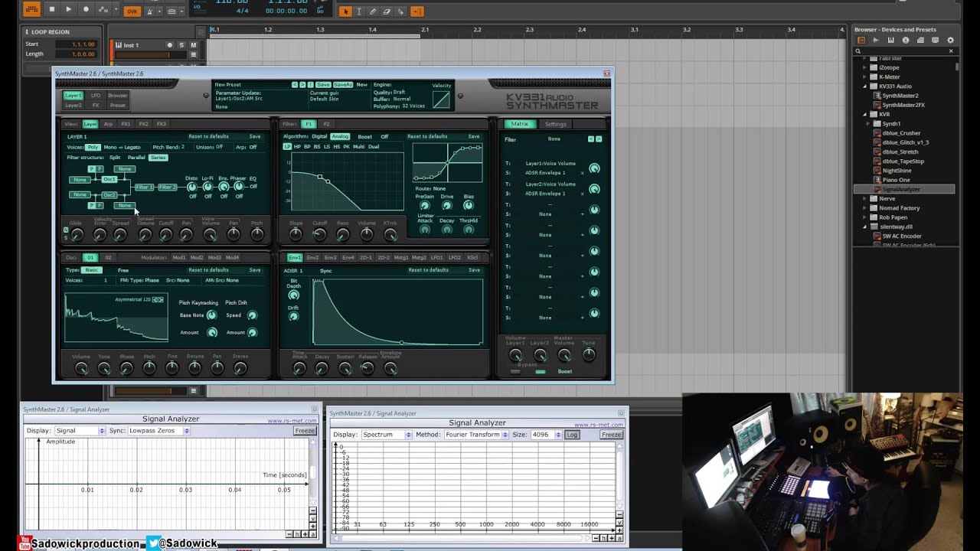Switch to the F2 filter tab
This screenshot has width=980, height=551.
pyautogui.click(x=326, y=124)
